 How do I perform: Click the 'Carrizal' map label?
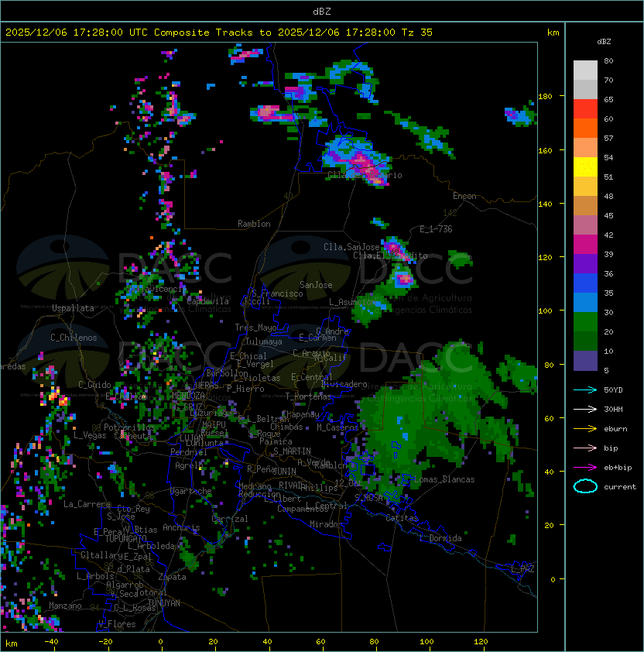(x=230, y=519)
